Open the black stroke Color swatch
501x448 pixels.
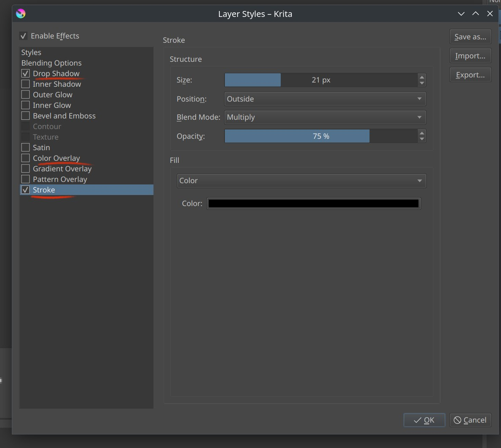point(313,203)
